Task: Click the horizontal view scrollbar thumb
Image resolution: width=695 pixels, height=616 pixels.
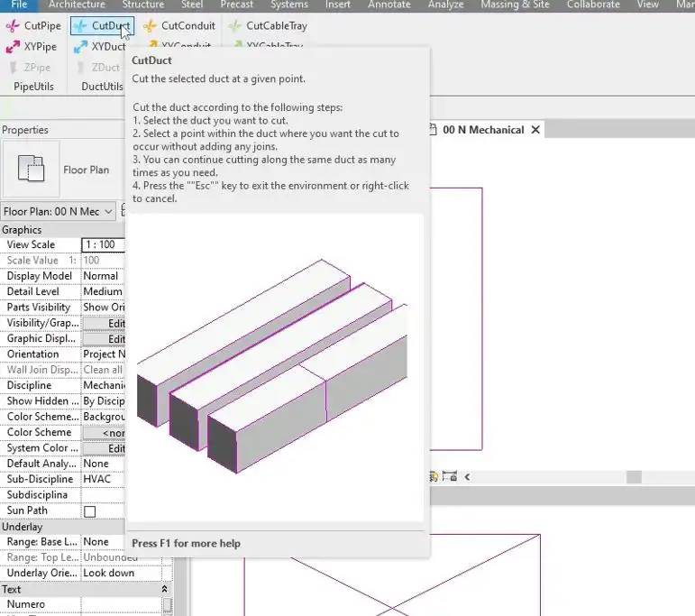Action: click(634, 477)
